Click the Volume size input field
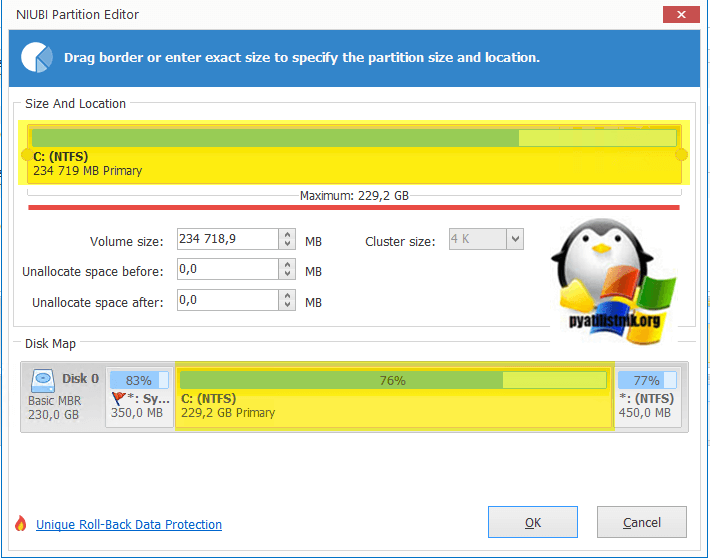Image resolution: width=710 pixels, height=558 pixels. pos(227,239)
